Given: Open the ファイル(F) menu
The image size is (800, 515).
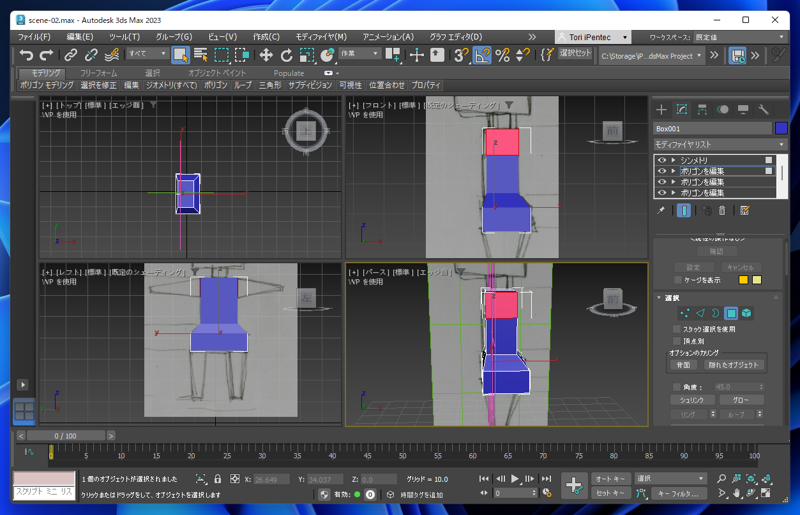Looking at the screenshot, I should pyautogui.click(x=34, y=37).
